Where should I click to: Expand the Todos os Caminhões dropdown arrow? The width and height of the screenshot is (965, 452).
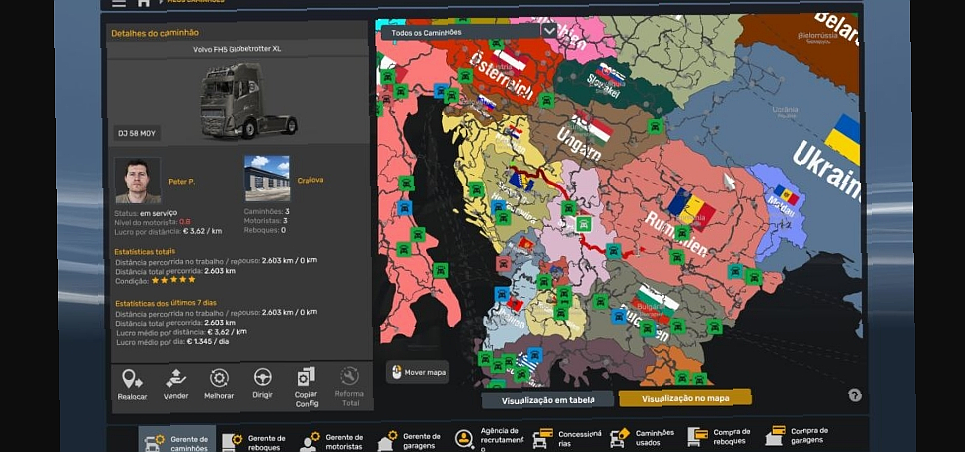[549, 30]
